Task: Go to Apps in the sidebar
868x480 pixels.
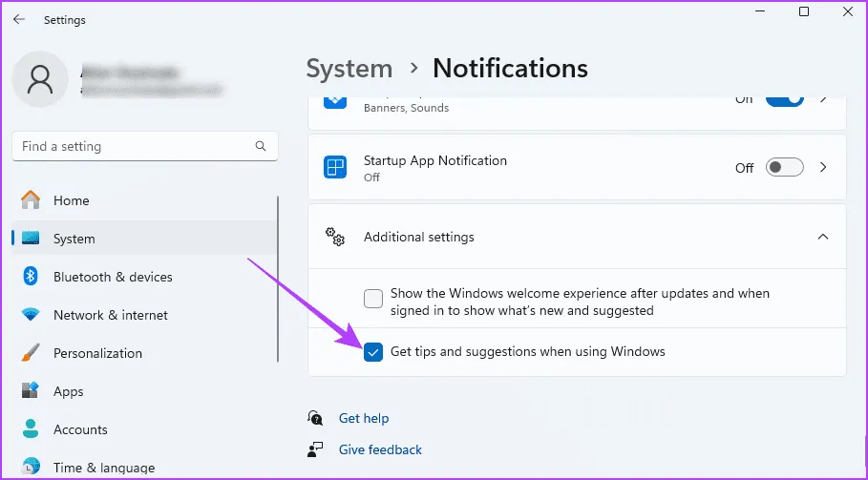Action: 68,391
